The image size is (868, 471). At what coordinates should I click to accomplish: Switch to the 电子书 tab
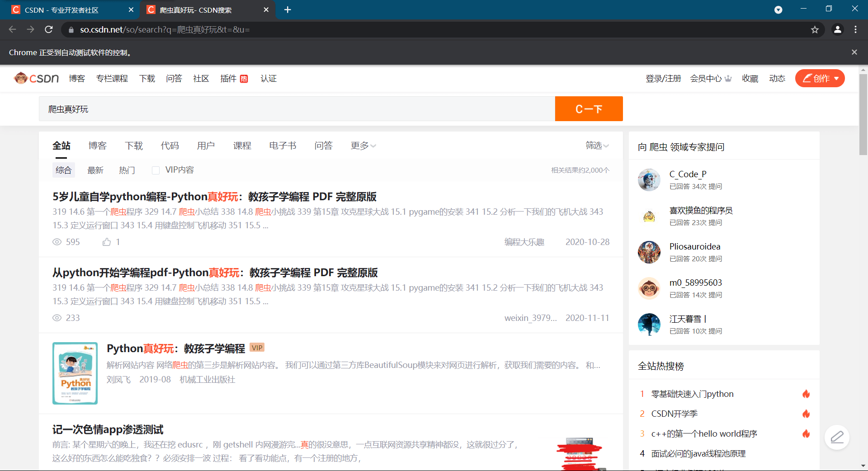[x=283, y=146]
